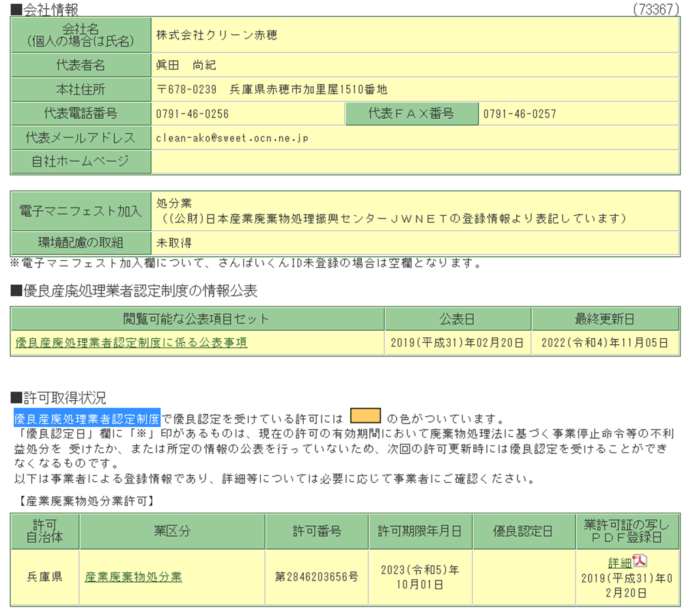Click the 許可番号 column header
The image size is (693, 616).
pos(317,531)
